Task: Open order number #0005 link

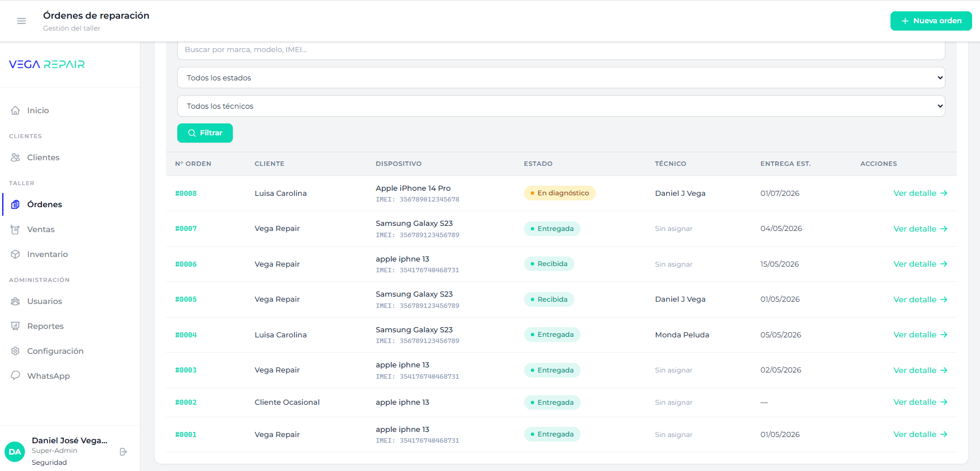Action: coord(186,299)
